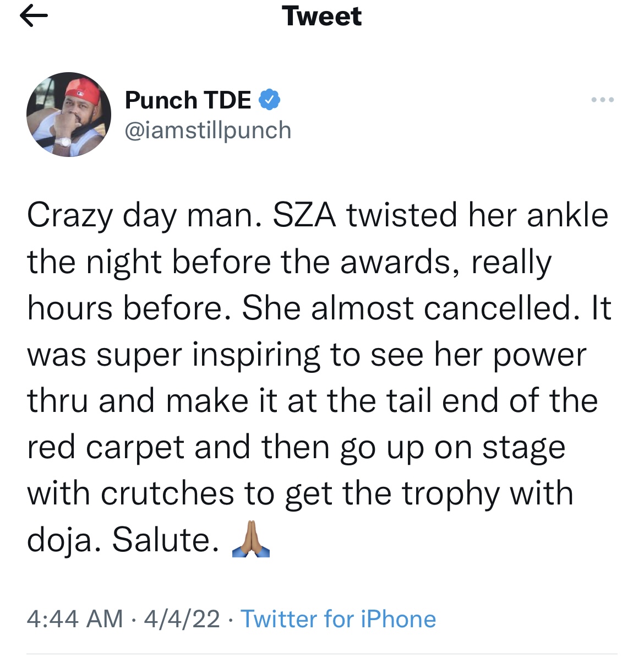Click the word crutches in the tweet

[167, 493]
